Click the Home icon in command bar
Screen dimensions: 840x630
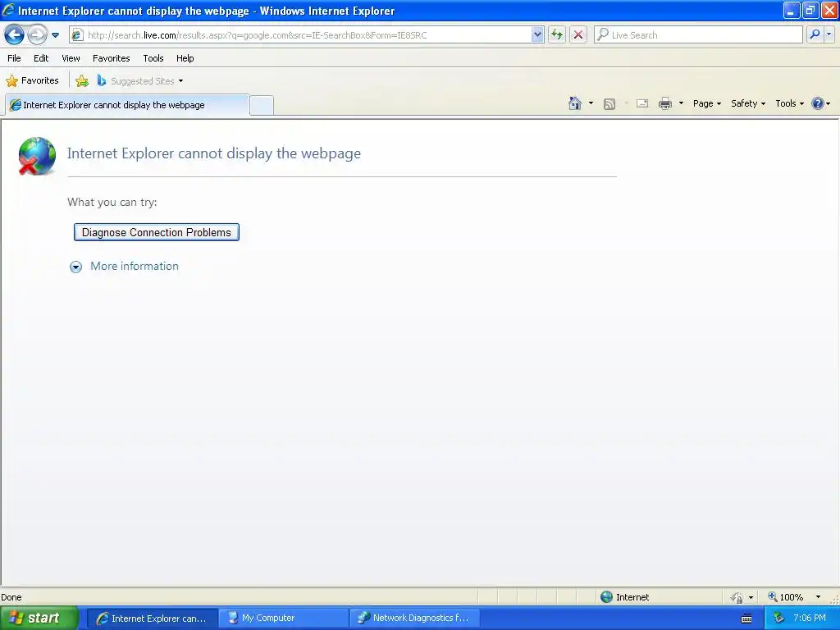pos(575,103)
